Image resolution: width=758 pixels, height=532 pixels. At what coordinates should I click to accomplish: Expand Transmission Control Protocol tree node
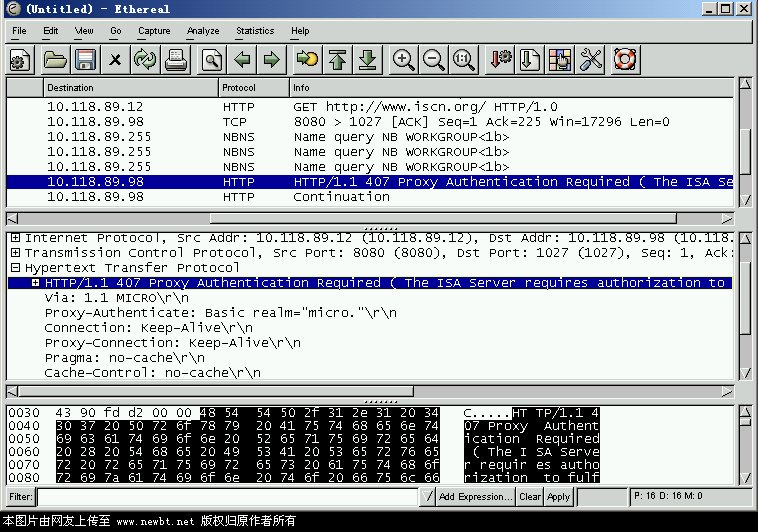15,252
